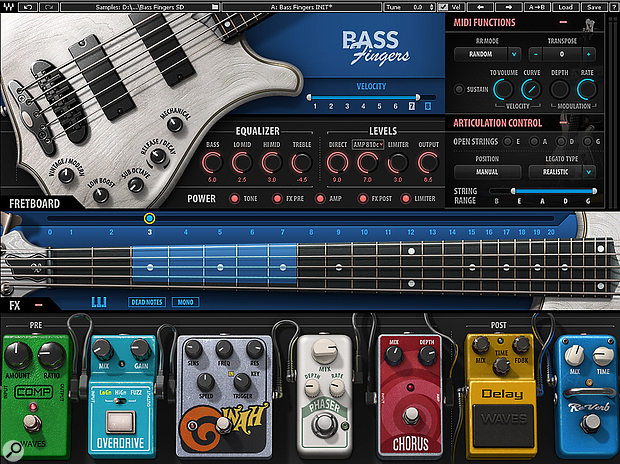Open the A: Bass Fingers INIT preset field
Image resolution: width=620 pixels, height=464 pixels.
[x=302, y=7]
